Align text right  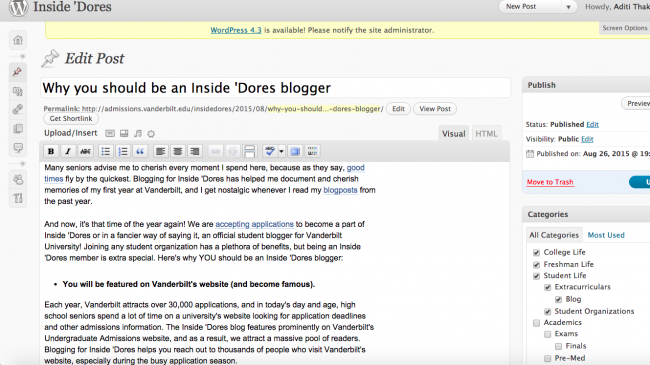pos(194,151)
